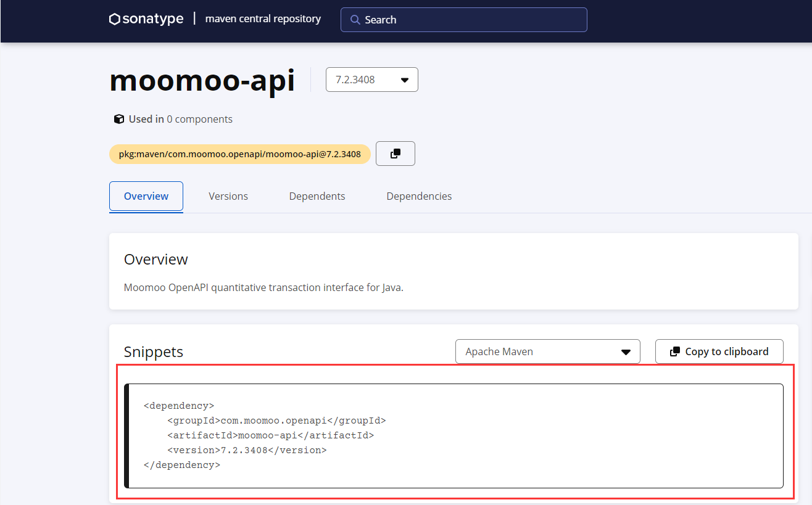Click the copy icon inside Copy to clipboard

click(x=674, y=351)
